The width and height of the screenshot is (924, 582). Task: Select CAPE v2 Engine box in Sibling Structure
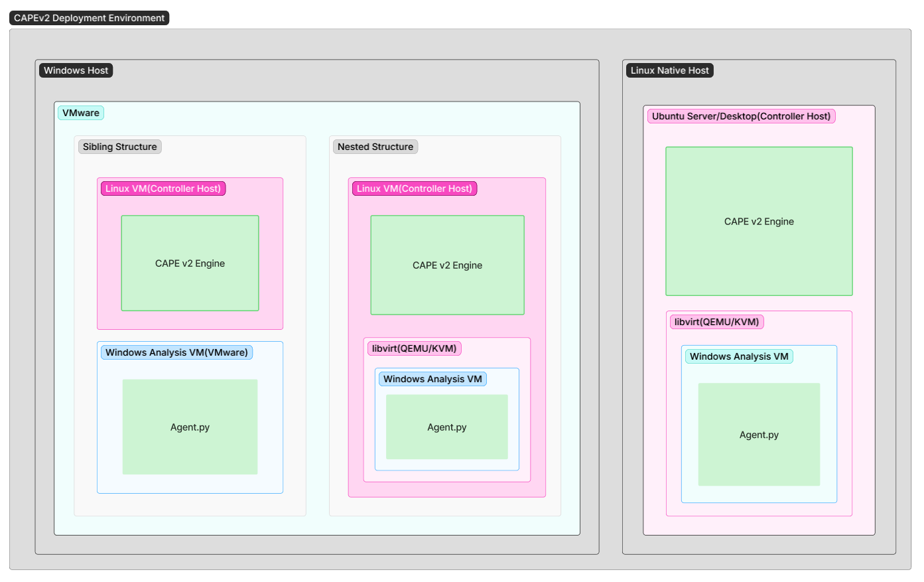pyautogui.click(x=190, y=263)
